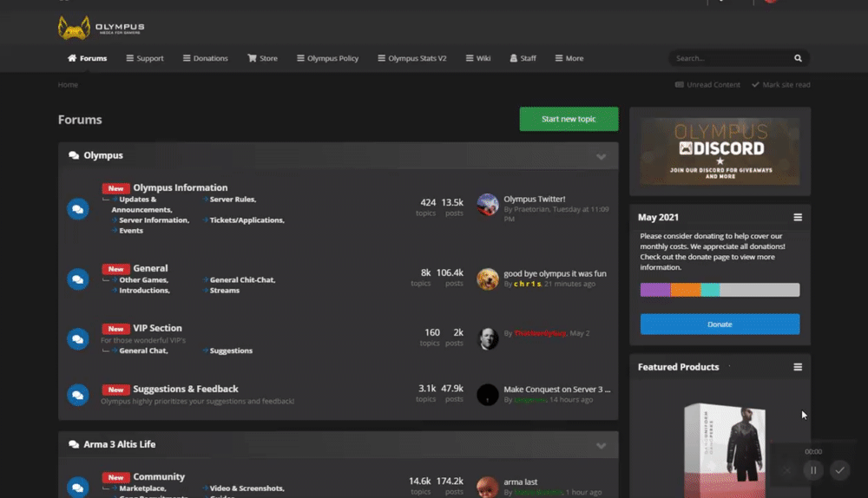Click the Community forum chat icon

click(78, 487)
